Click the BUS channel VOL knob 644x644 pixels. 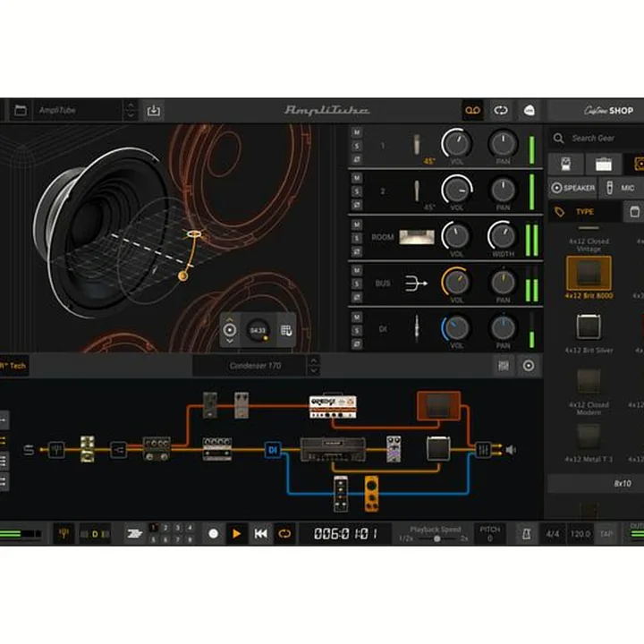point(456,282)
